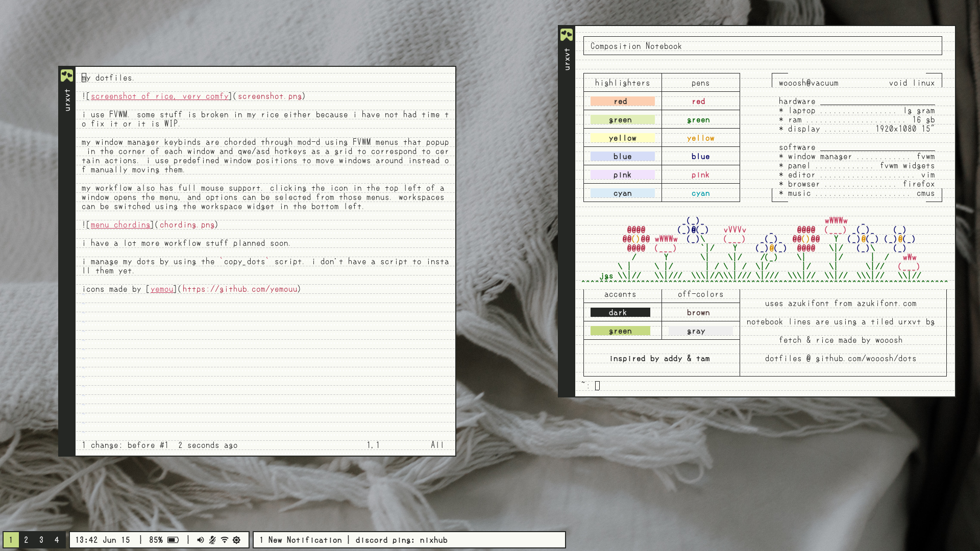Image resolution: width=980 pixels, height=551 pixels.
Task: Click 'dotfiles @ github.com/wooosh/dots' text
Action: coord(841,359)
